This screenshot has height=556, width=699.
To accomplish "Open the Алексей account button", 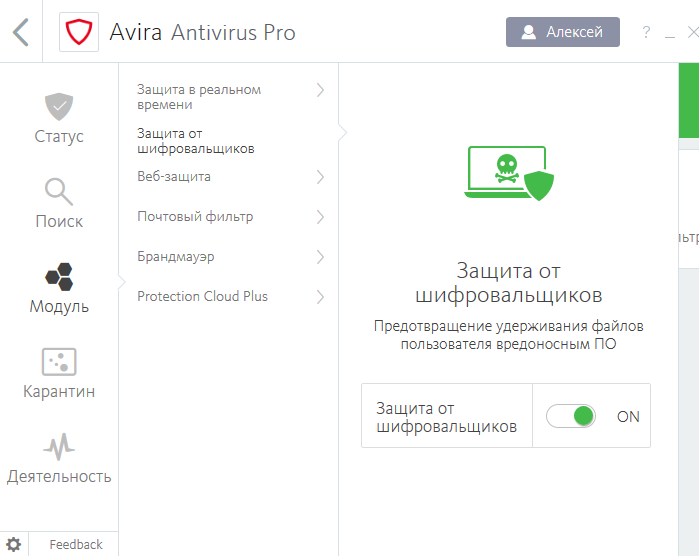I will [563, 32].
